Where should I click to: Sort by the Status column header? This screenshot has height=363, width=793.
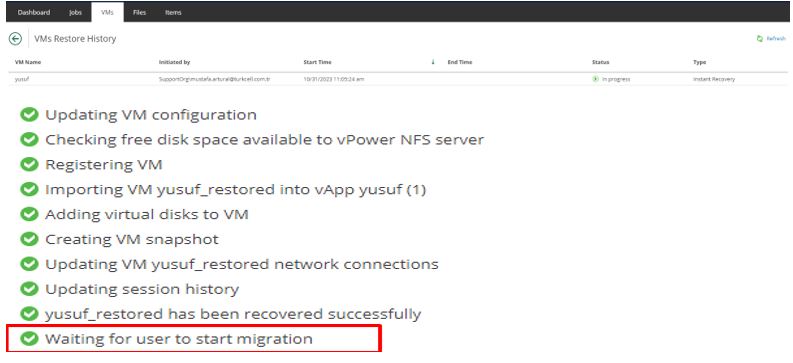click(600, 62)
